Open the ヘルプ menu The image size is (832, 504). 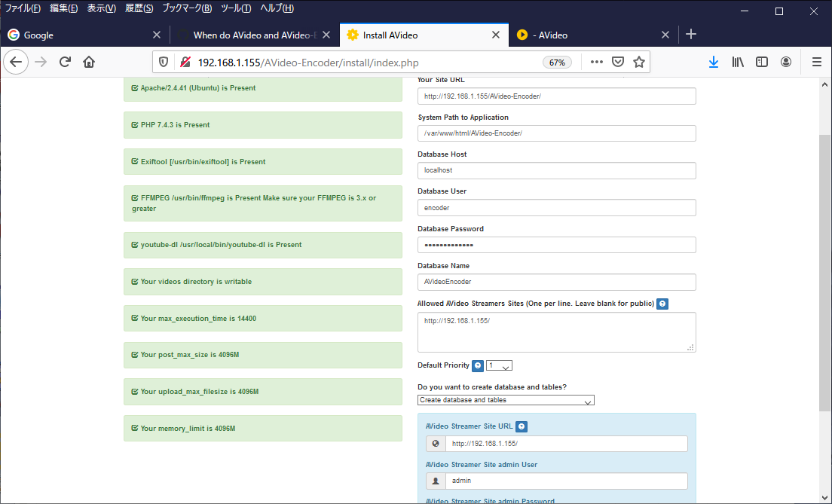click(x=277, y=8)
